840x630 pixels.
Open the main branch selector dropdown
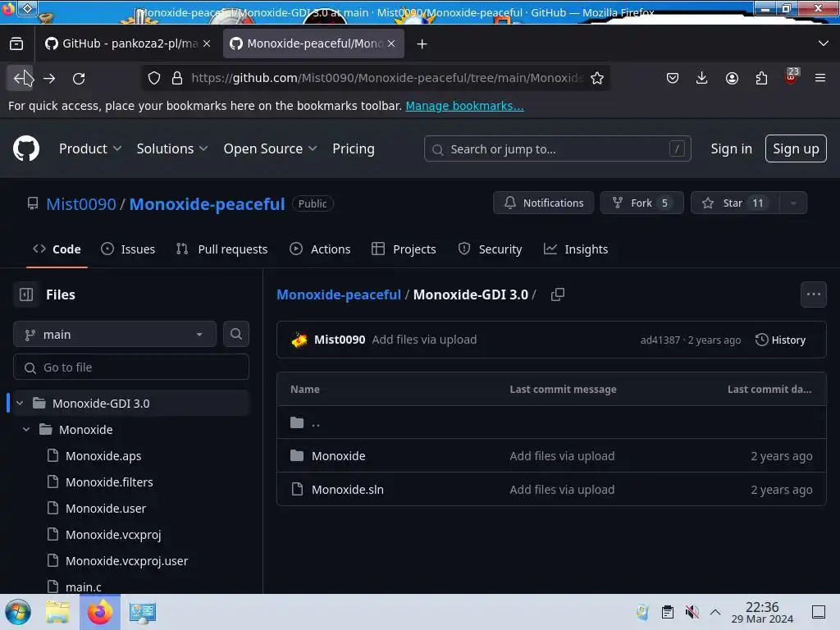[x=115, y=335]
